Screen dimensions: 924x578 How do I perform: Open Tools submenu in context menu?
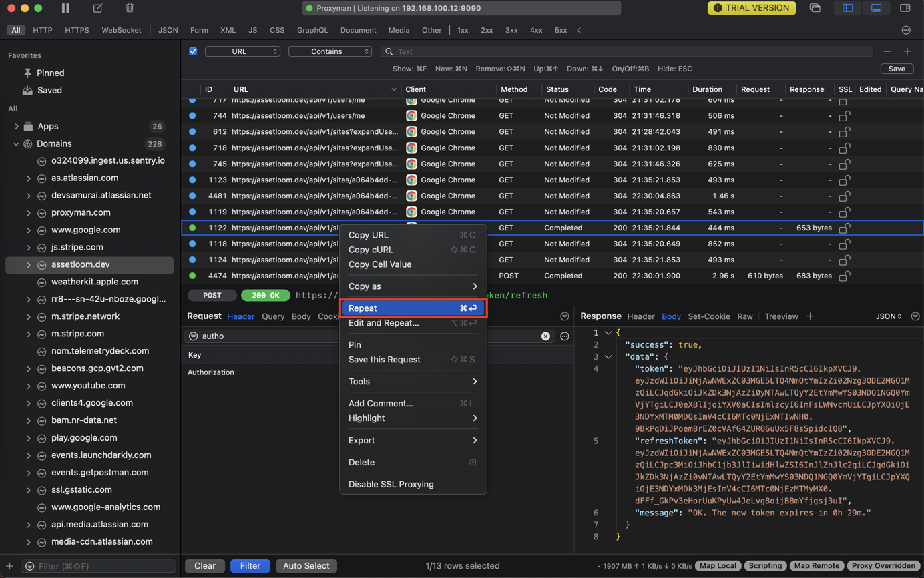click(413, 382)
